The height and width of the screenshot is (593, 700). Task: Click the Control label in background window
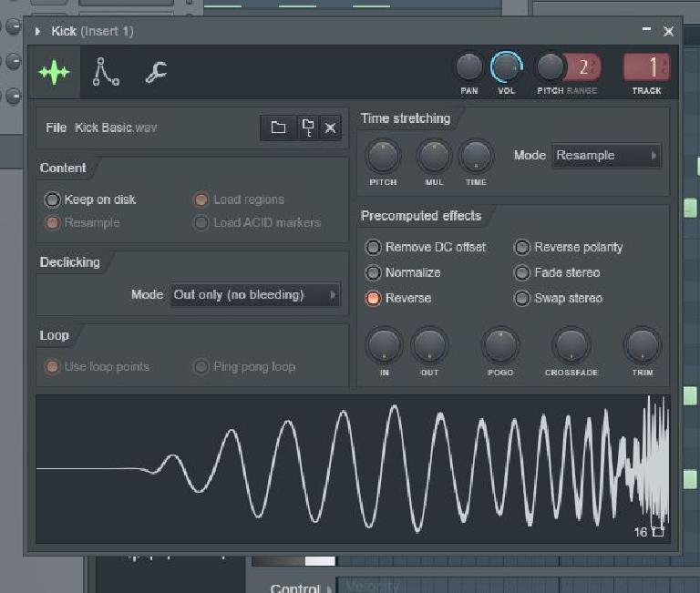click(x=295, y=588)
